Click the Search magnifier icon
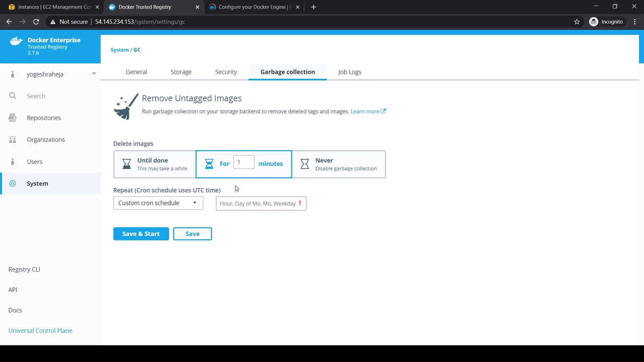 point(13,96)
